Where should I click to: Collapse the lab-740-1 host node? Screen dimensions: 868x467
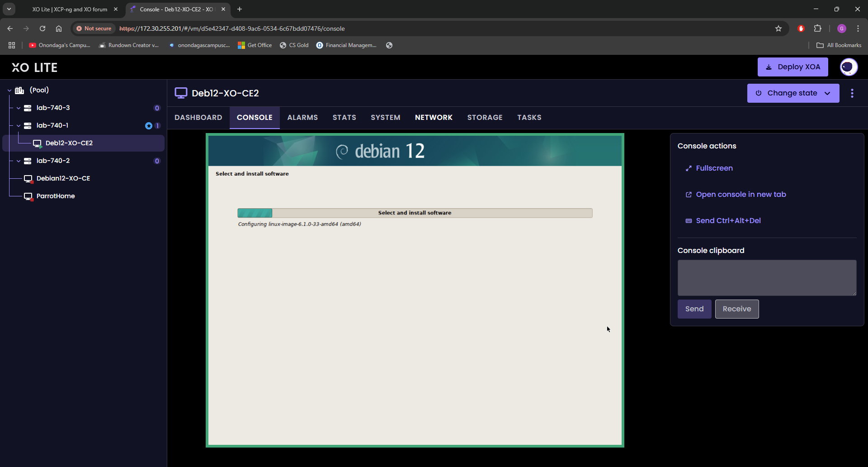point(19,126)
